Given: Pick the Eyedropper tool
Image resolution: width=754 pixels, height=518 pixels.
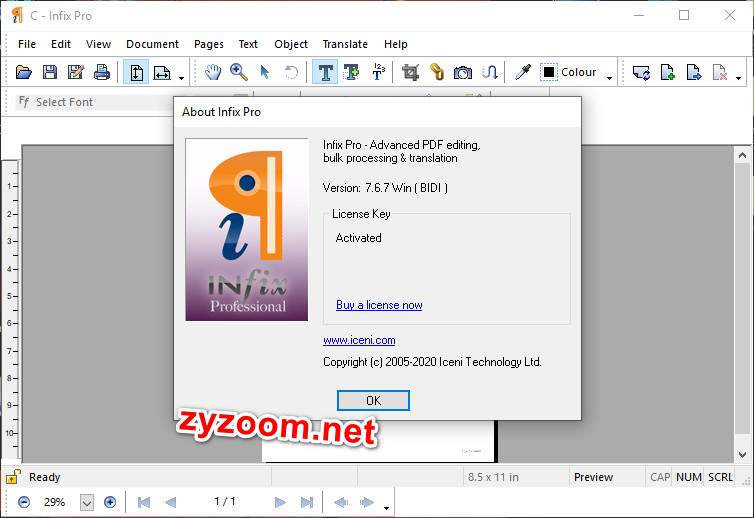Looking at the screenshot, I should click(x=523, y=72).
